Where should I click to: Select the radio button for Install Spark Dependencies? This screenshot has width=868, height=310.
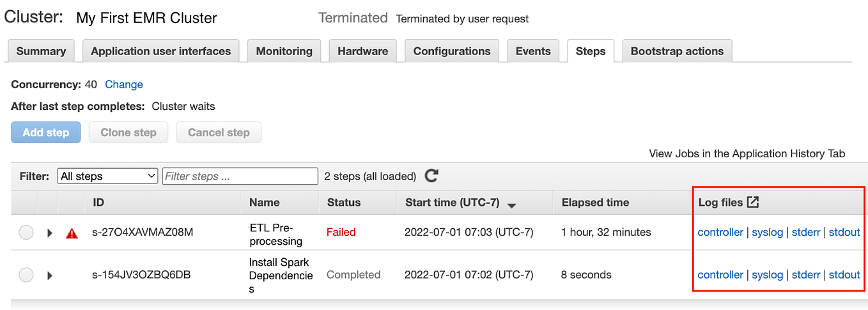pos(26,275)
